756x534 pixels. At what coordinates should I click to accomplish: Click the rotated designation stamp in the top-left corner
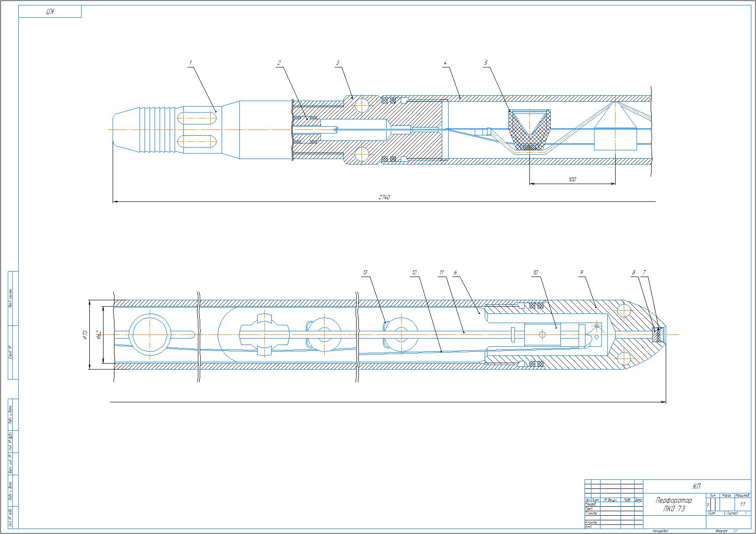50,12
